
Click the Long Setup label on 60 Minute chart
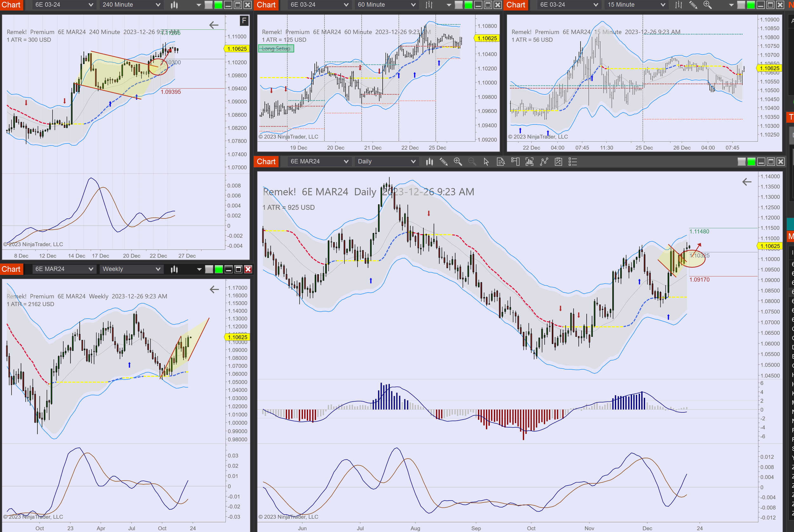tap(276, 49)
